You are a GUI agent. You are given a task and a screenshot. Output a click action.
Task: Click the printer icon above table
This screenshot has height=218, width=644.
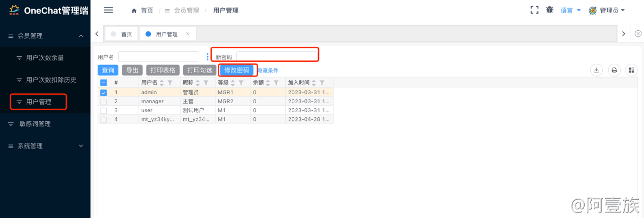click(x=614, y=70)
